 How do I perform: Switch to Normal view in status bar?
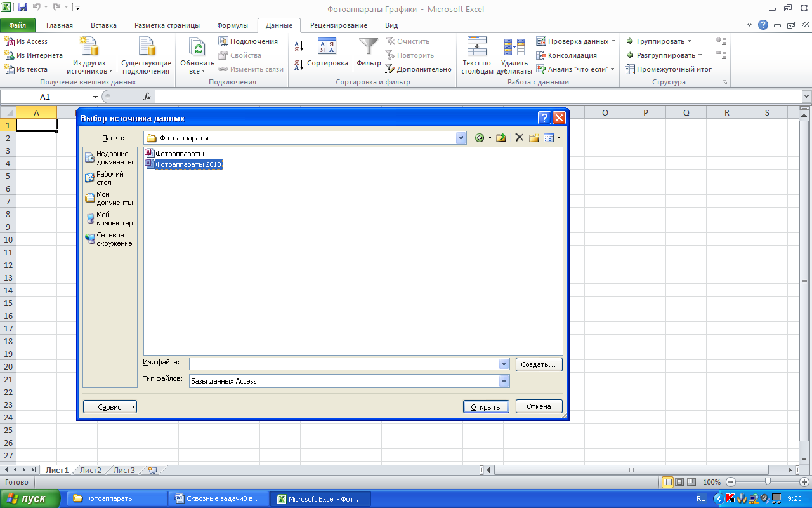tap(667, 482)
